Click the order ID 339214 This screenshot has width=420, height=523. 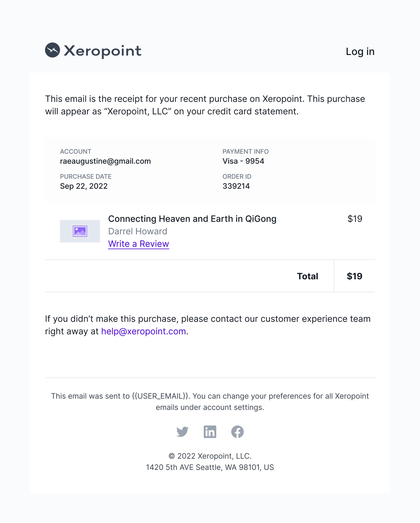pos(236,186)
